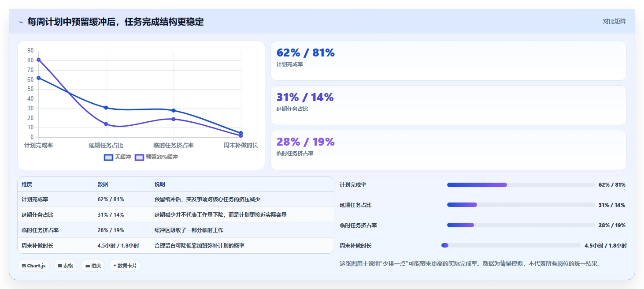Viewport: 644px width, 289px height.
Task: Select the 表格 tag chip
Action: pyautogui.click(x=65, y=266)
